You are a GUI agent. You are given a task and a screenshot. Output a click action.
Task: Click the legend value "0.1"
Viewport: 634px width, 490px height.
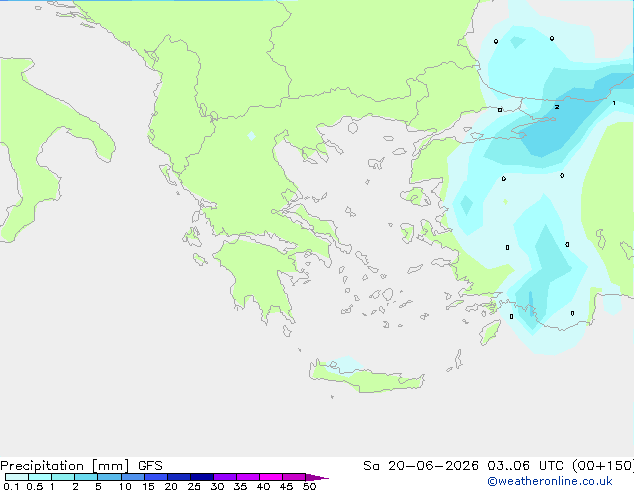pos(11,486)
